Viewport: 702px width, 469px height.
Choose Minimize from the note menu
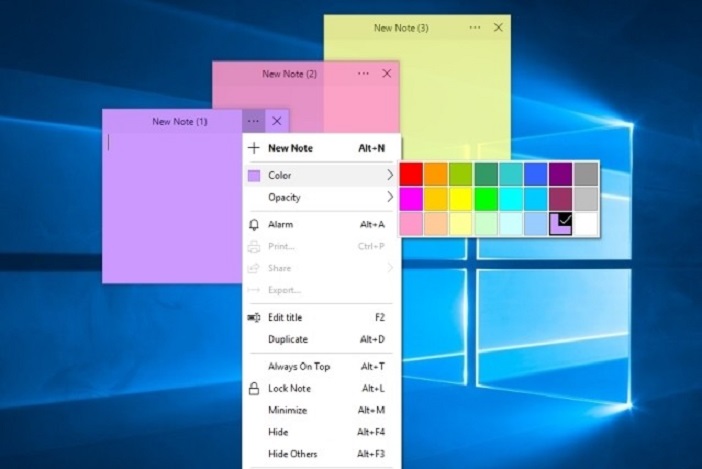pos(322,410)
